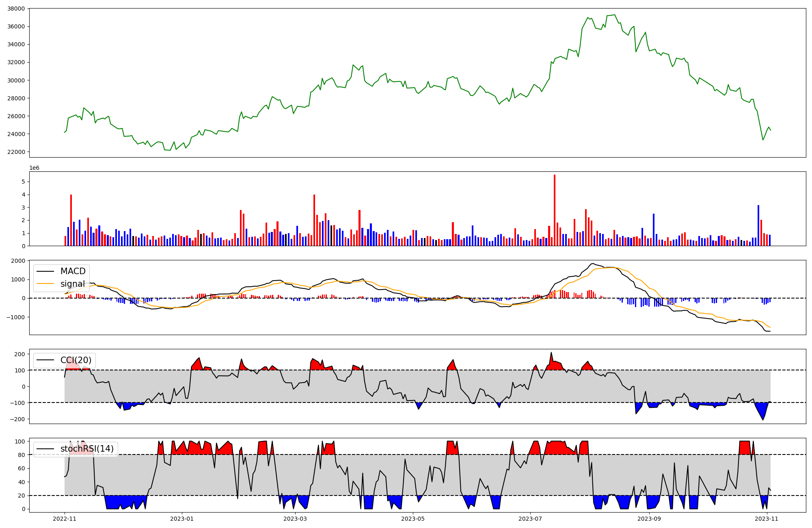Click the 30000 price axis tick label
812x528 pixels.
(16, 80)
